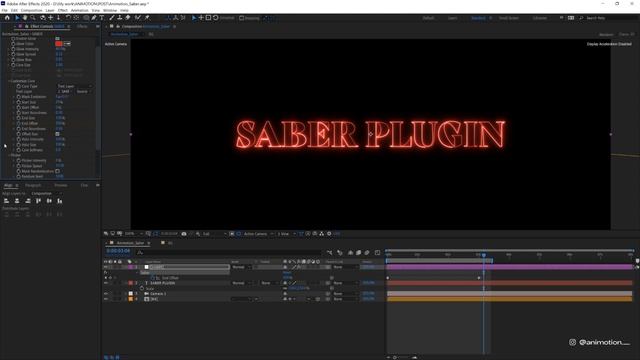Viewport: 640px width, 360px height.
Task: Click the eyedropper next to Glow Color
Action: coord(67,44)
